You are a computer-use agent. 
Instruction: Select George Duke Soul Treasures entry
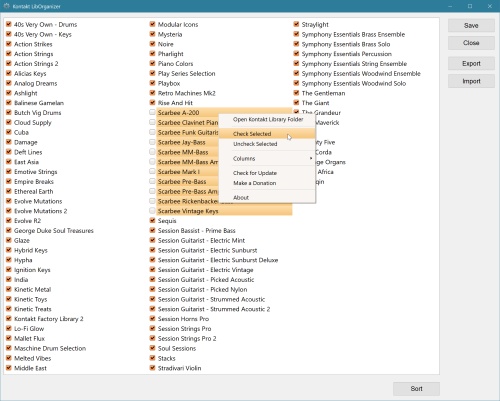coord(54,231)
